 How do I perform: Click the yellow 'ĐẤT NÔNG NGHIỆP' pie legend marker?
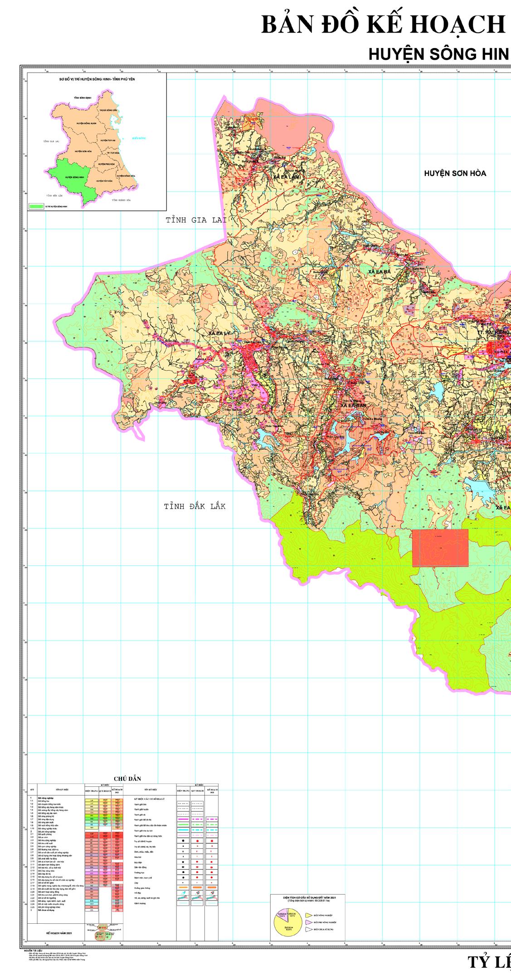(309, 915)
